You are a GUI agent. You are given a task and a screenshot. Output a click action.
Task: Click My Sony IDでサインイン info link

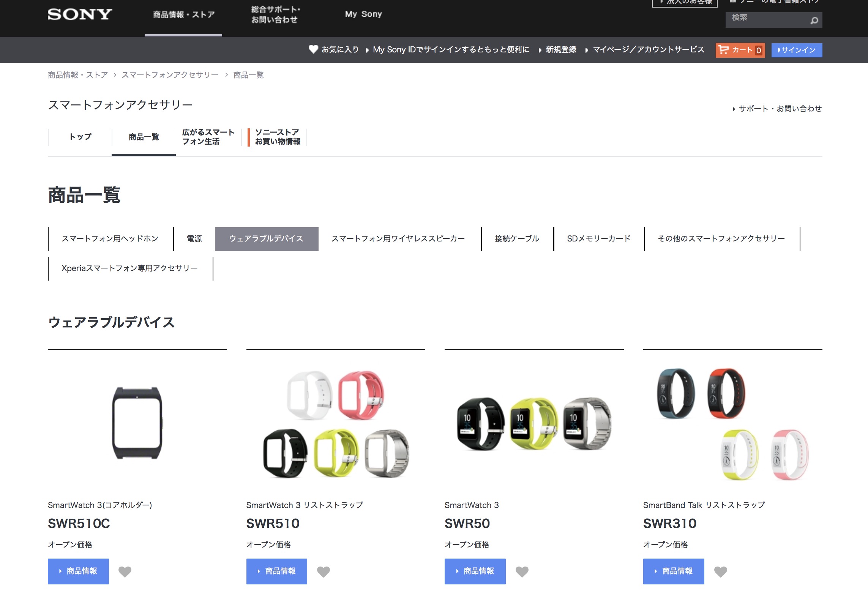pyautogui.click(x=451, y=49)
